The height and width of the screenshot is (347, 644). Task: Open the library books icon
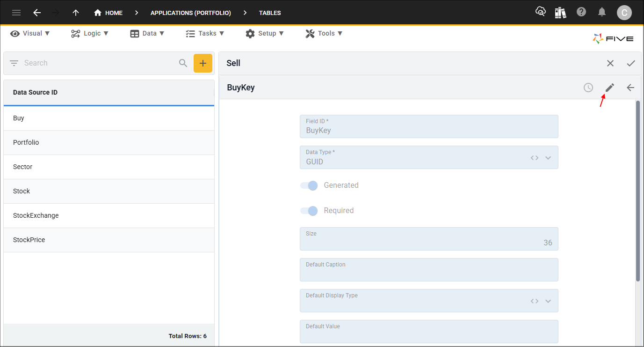pos(560,12)
